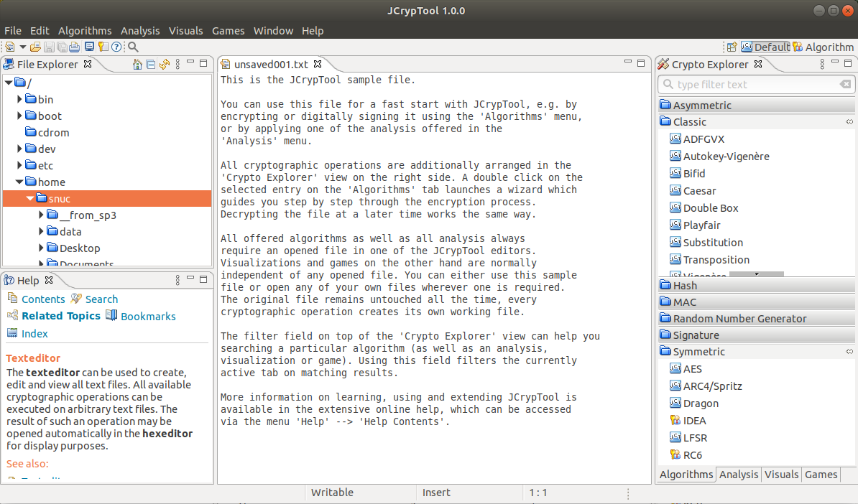Viewport: 858px width, 504px height.
Task: Open the Algorithms menu
Action: click(85, 31)
